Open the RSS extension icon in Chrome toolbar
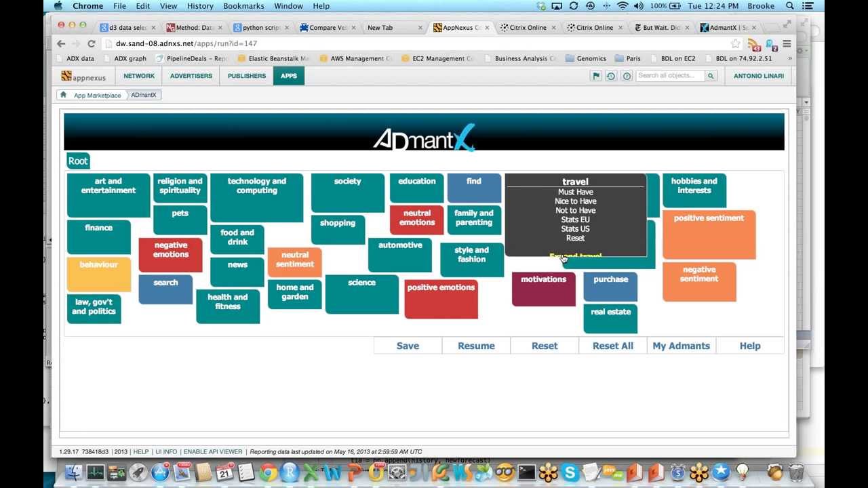 click(754, 45)
